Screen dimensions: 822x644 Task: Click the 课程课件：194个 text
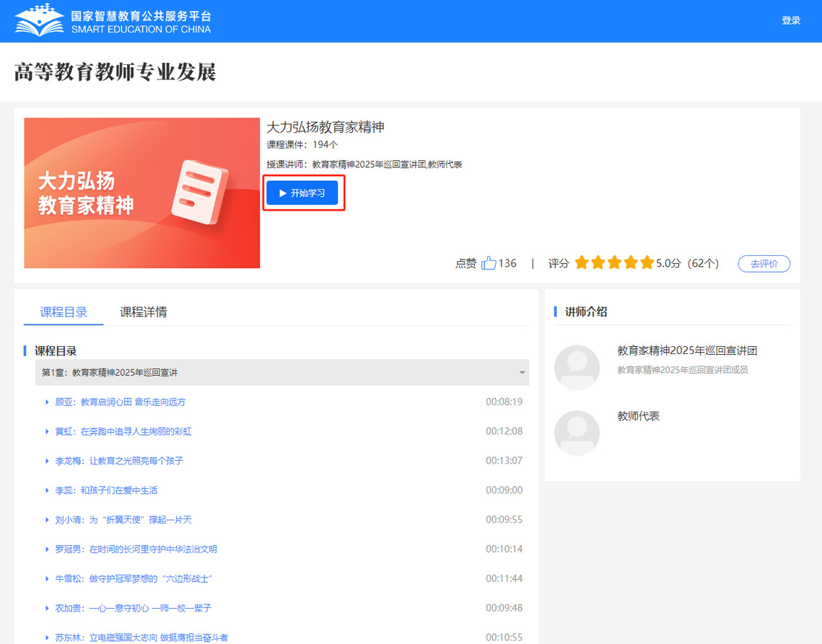point(302,145)
